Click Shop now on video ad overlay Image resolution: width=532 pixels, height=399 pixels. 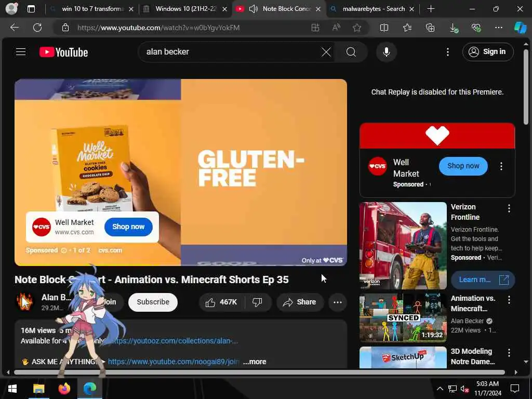128,227
